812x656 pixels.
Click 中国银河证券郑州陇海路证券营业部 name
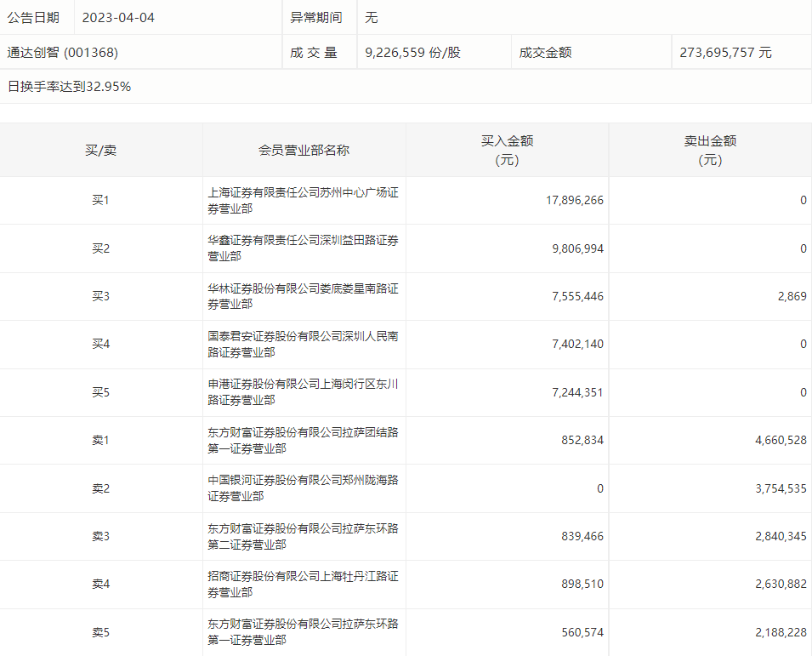303,488
